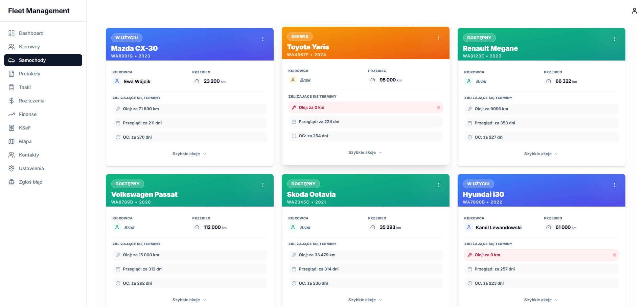This screenshot has height=307, width=644.
Task: Click 'Olej: za 9096 km' on Renault Megane
Action: pyautogui.click(x=542, y=109)
